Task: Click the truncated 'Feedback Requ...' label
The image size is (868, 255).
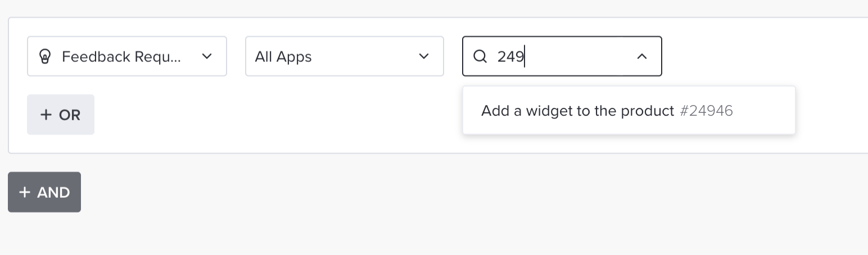Action: point(121,57)
